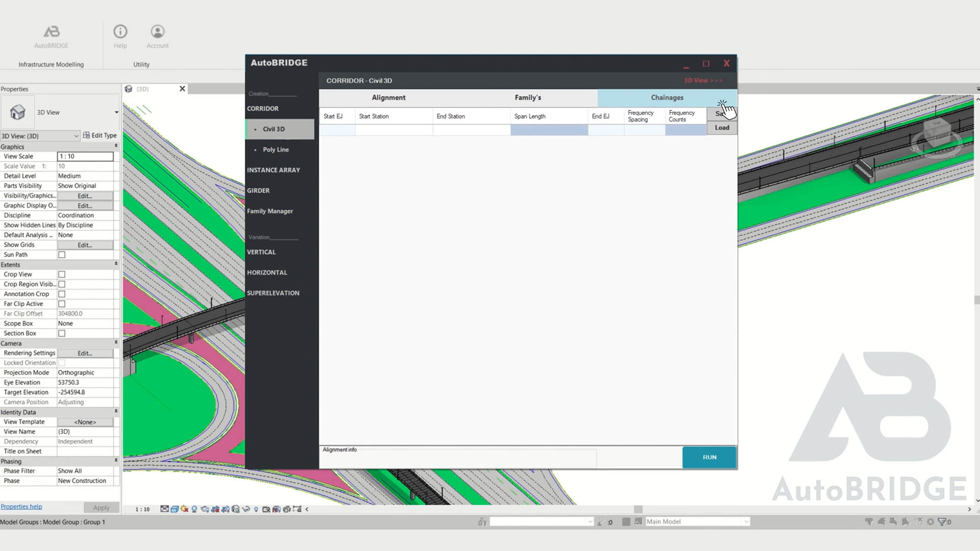Click the Start Station table cell
The width and height of the screenshot is (980, 551).
pos(394,130)
